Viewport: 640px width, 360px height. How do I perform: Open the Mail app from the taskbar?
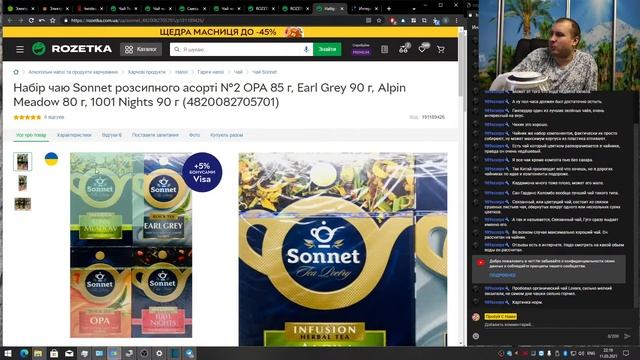coord(69,353)
